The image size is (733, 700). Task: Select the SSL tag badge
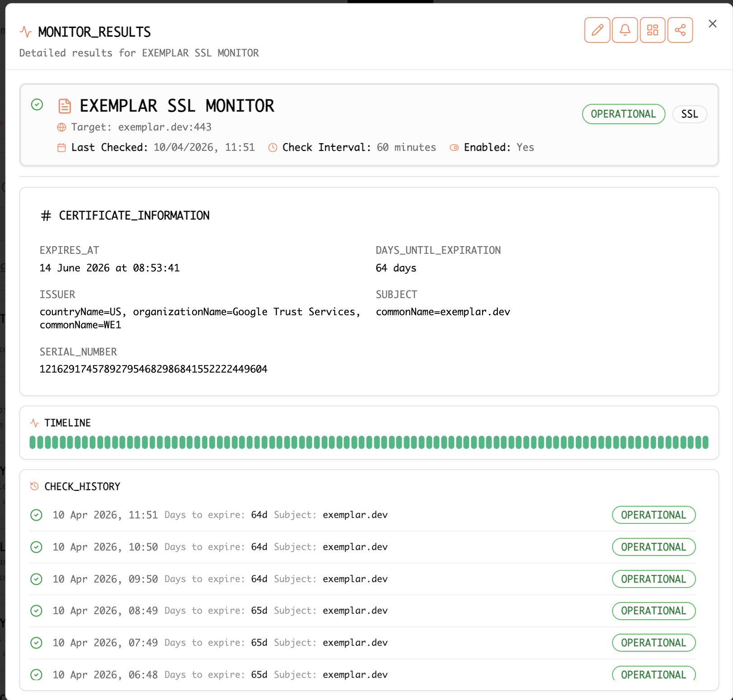[x=690, y=114]
